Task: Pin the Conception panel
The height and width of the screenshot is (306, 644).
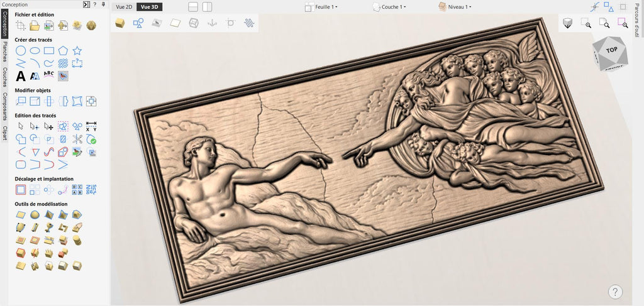Action: tap(103, 4)
